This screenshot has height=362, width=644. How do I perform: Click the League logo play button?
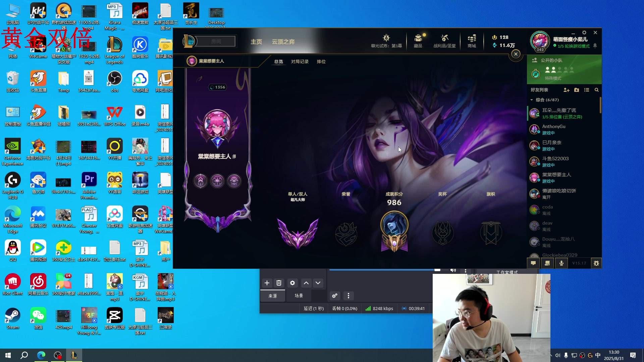coord(190,41)
